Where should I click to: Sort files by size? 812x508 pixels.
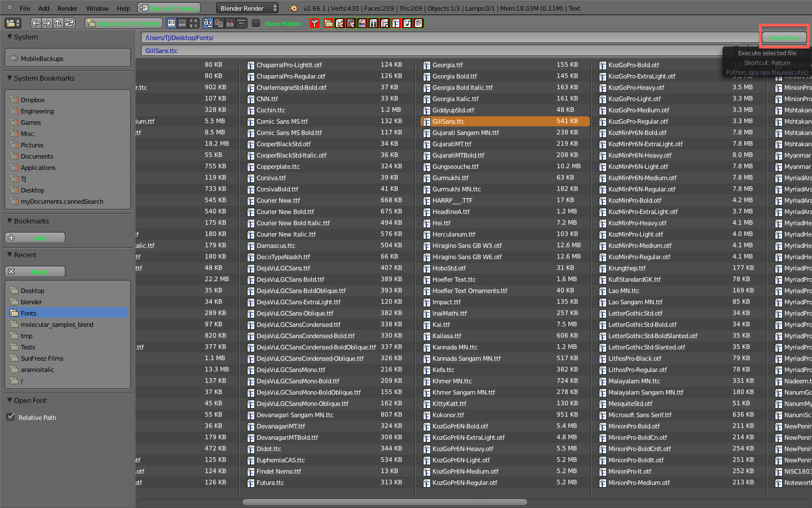pos(241,23)
